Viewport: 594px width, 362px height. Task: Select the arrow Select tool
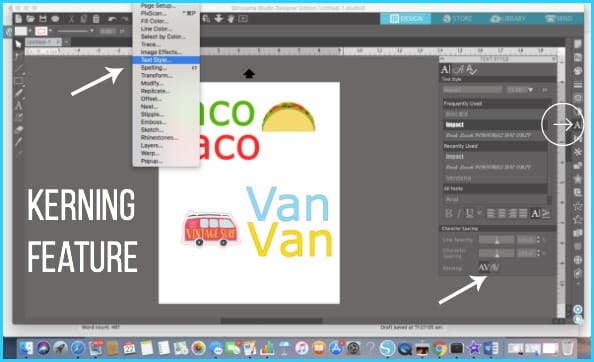click(18, 44)
